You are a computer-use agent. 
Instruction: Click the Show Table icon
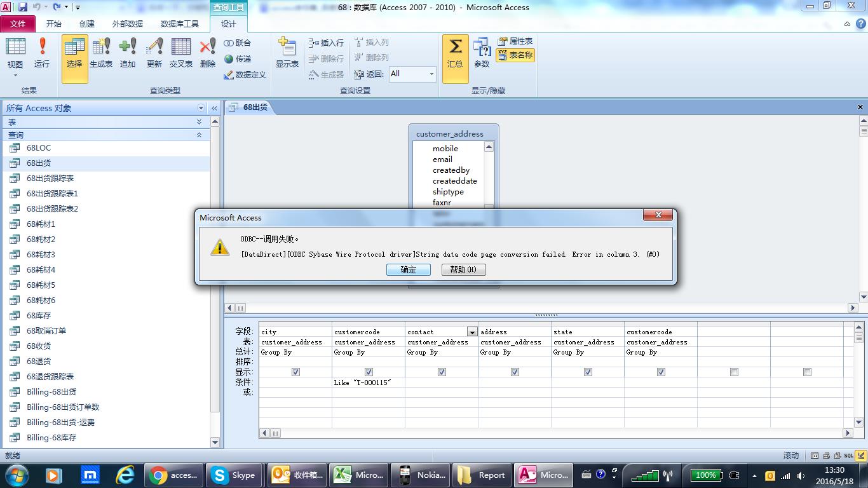tap(287, 53)
